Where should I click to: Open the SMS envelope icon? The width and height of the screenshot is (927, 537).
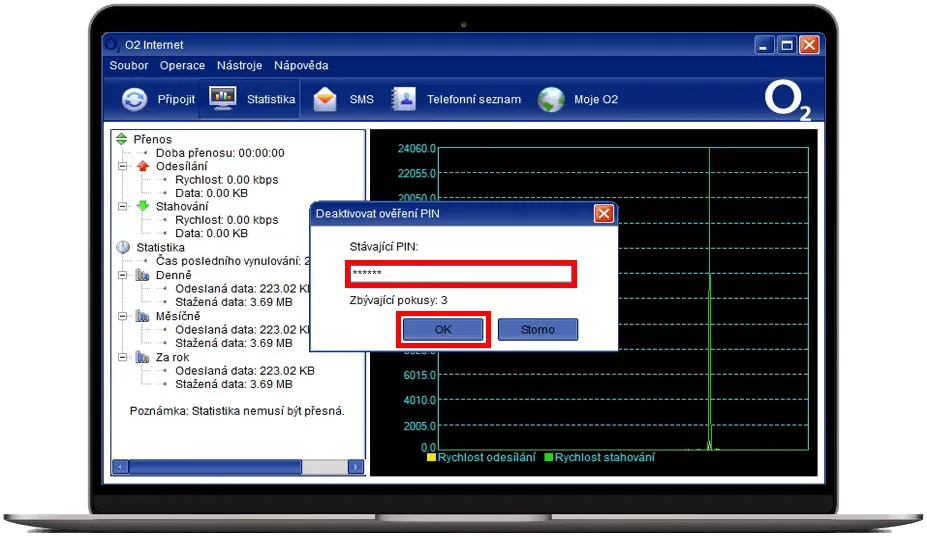click(325, 99)
